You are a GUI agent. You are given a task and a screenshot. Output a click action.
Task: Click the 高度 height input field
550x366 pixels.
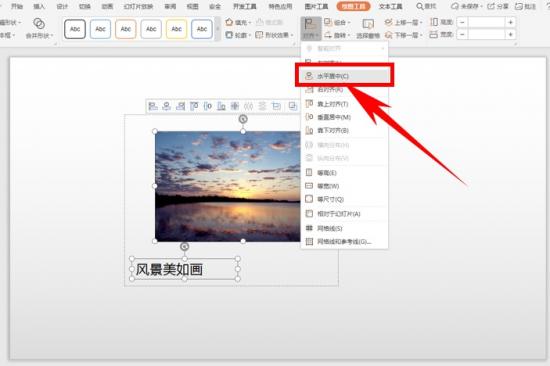pos(487,22)
